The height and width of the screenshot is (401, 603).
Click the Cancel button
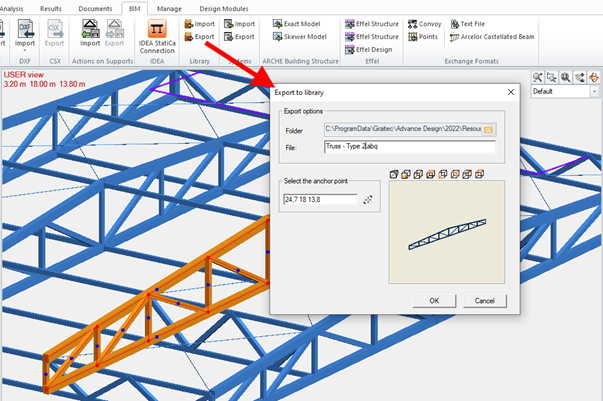tap(485, 300)
